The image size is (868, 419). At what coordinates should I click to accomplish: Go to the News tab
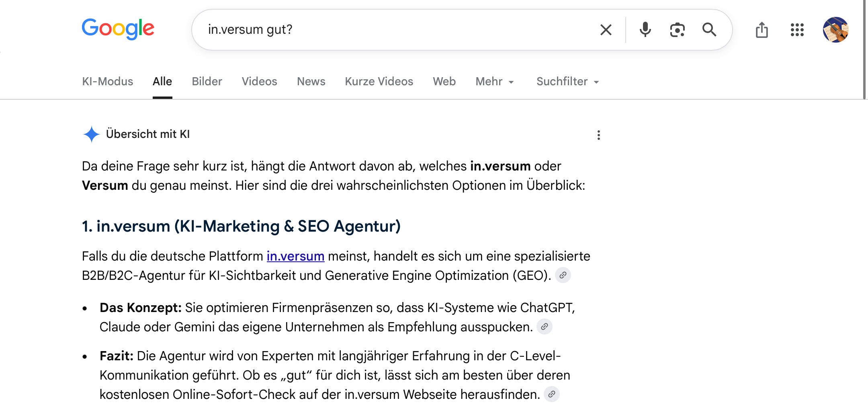click(311, 82)
